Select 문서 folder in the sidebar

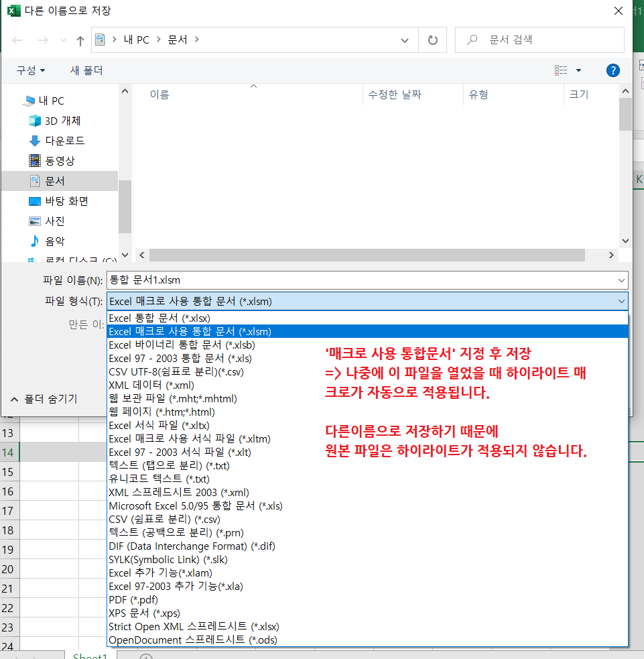click(x=60, y=181)
